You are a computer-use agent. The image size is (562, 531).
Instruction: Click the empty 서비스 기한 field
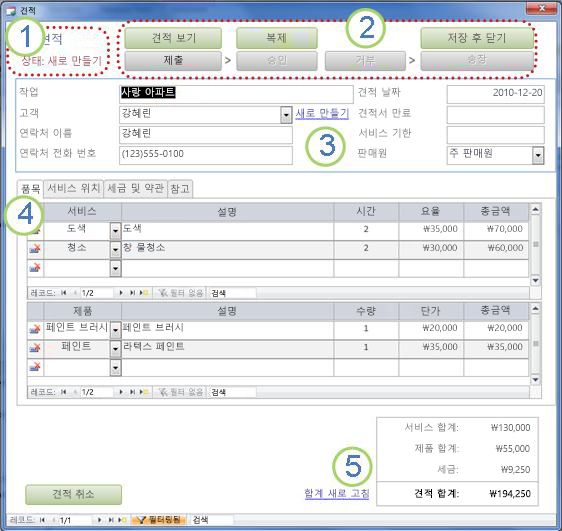(x=495, y=135)
